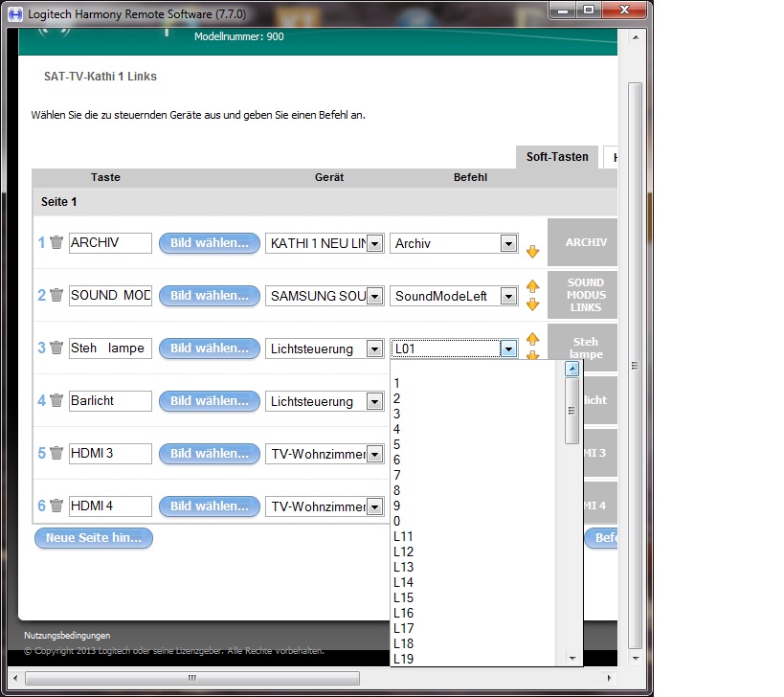Open device dropdown KATHI 1 NEU

[374, 244]
